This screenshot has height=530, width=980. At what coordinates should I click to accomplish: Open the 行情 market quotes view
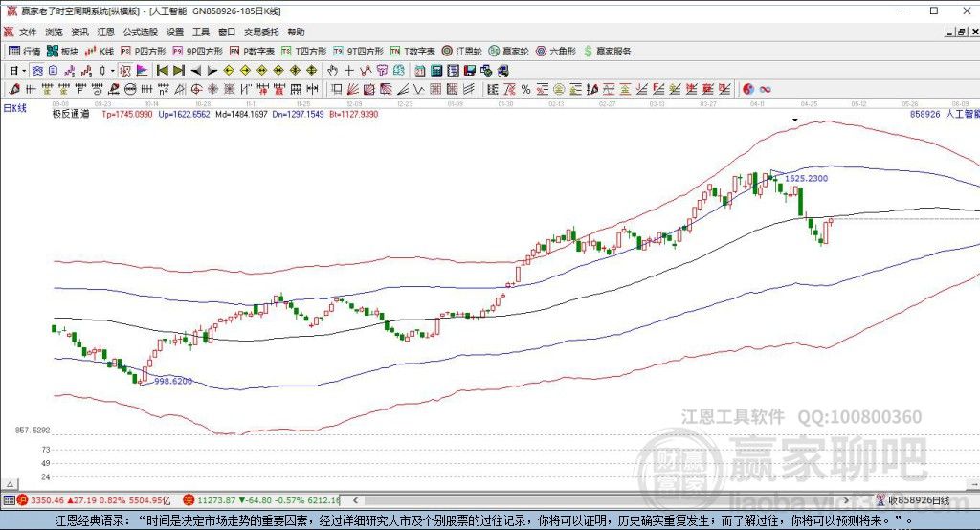(x=24, y=51)
